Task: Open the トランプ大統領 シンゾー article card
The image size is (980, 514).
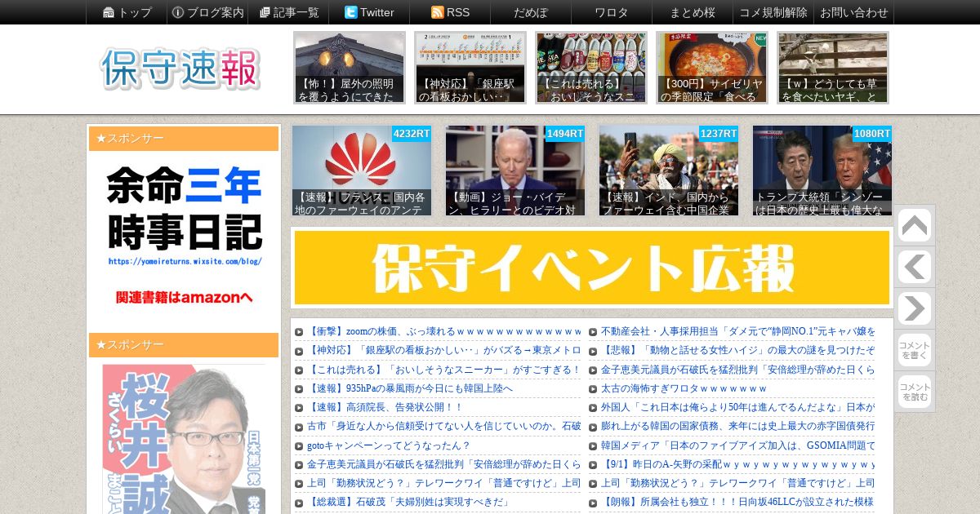Action: [x=822, y=171]
